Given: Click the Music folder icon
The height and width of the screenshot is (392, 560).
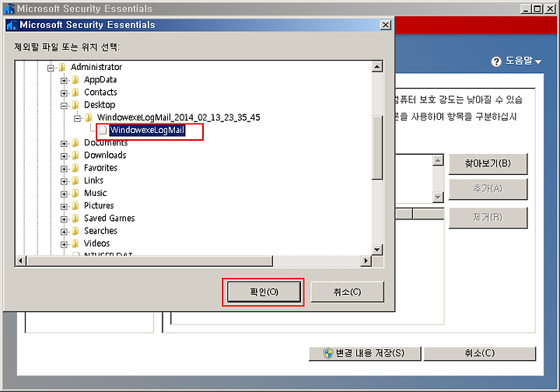Looking at the screenshot, I should click(x=75, y=193).
